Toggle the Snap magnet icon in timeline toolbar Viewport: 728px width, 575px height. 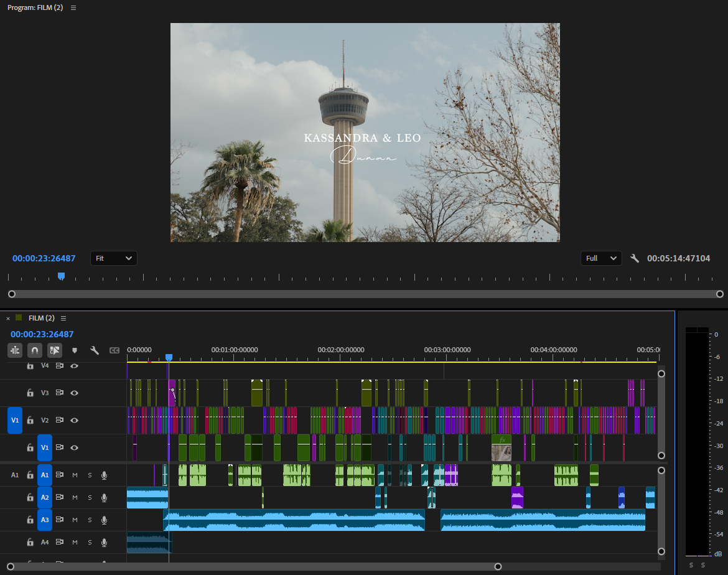click(35, 350)
